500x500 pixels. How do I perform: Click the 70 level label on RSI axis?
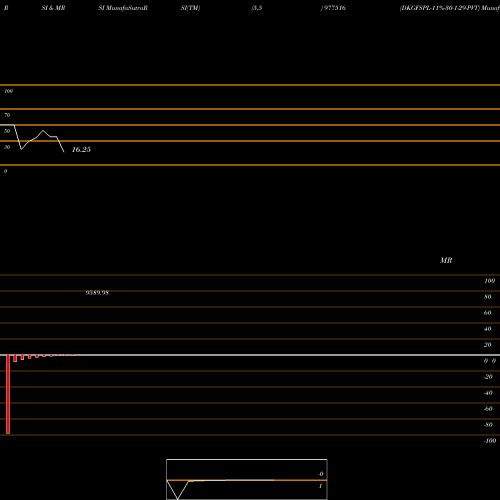7,115
